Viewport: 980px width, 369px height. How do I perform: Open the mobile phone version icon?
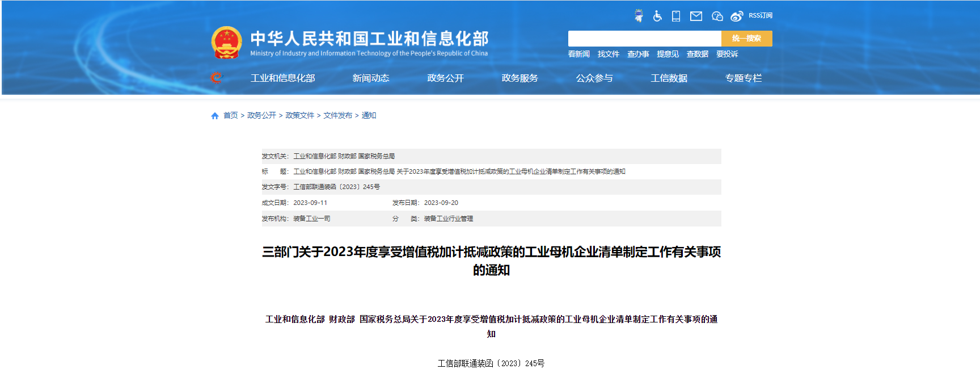click(676, 16)
